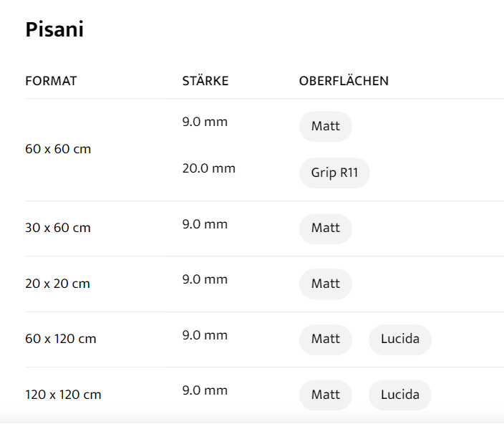Click the 30 x 60 cm format label

(58, 228)
